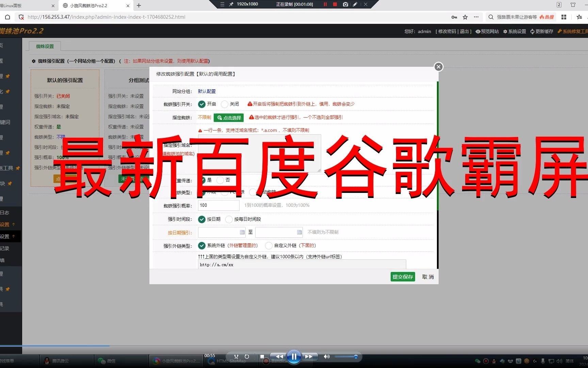Click the insecure site warning icon
The width and height of the screenshot is (588, 368).
[21, 17]
